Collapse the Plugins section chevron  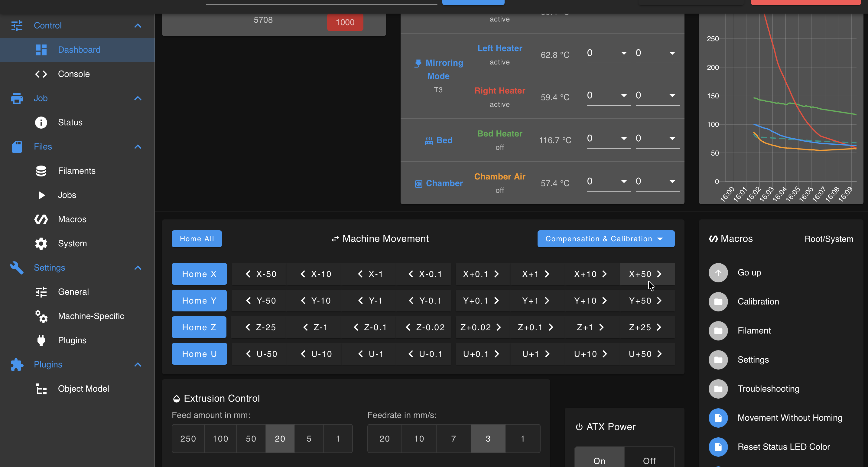[138, 364]
